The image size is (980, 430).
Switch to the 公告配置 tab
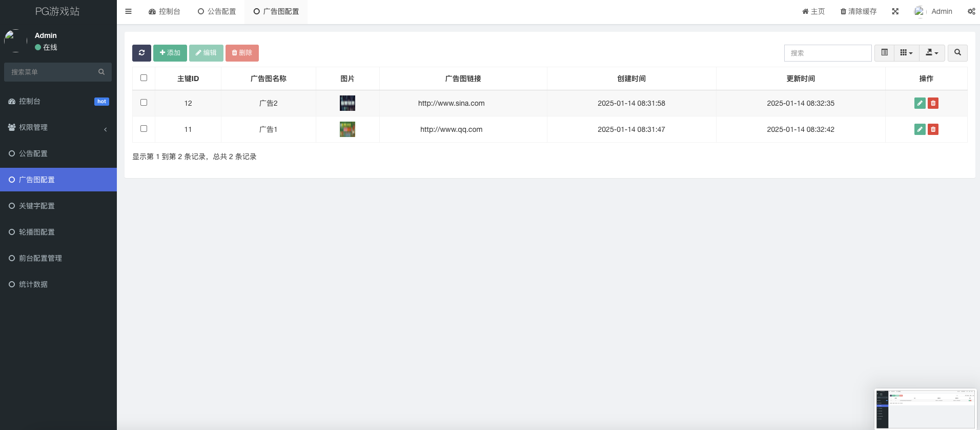217,11
